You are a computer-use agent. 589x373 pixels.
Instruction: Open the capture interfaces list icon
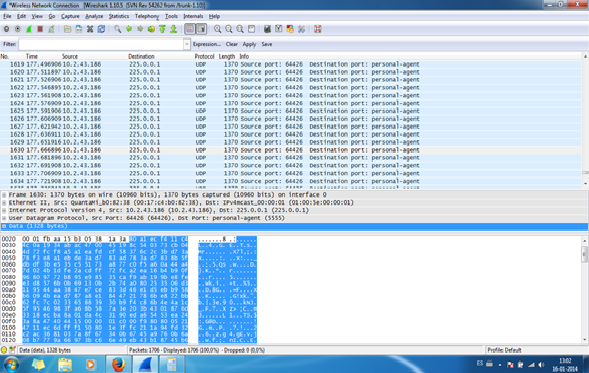point(6,29)
